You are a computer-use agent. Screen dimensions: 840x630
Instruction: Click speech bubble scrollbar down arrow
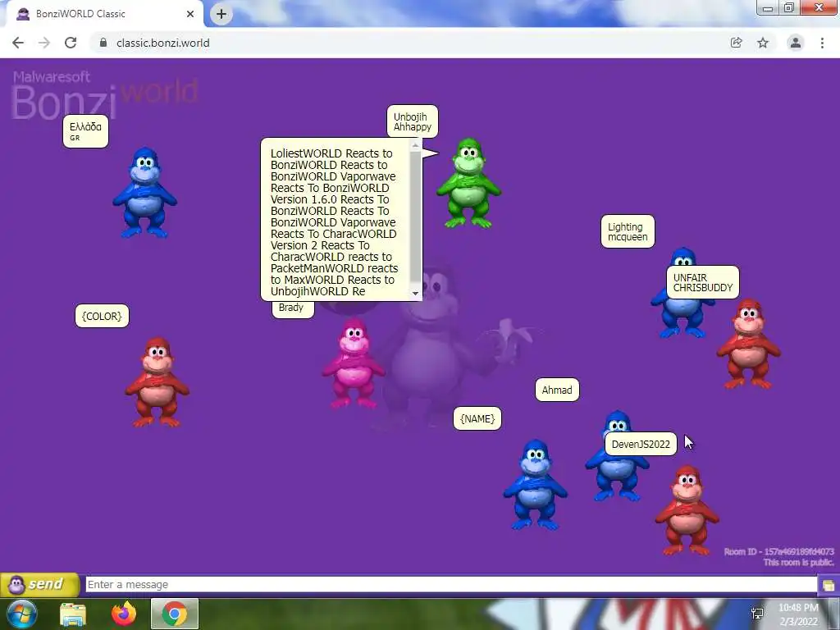pos(415,293)
